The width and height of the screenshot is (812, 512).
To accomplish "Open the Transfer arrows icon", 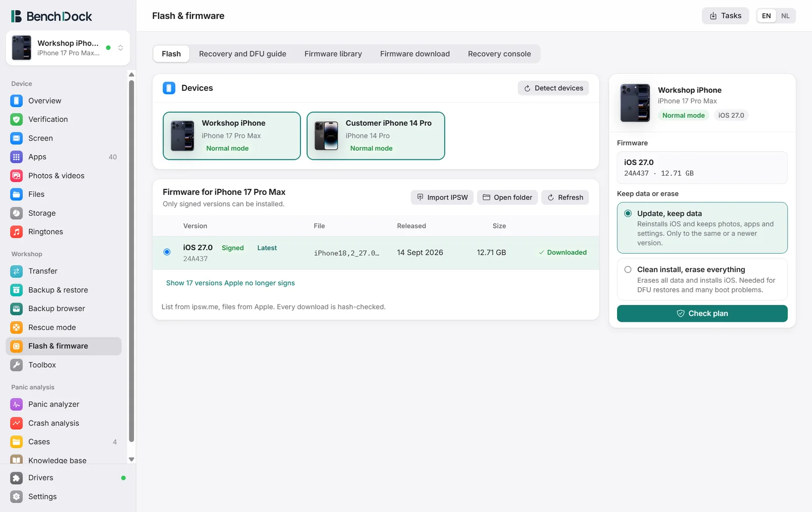I will [16, 271].
